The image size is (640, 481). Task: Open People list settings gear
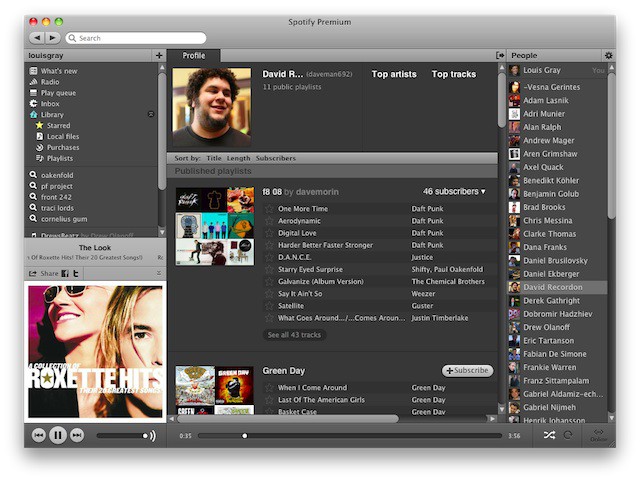point(608,55)
